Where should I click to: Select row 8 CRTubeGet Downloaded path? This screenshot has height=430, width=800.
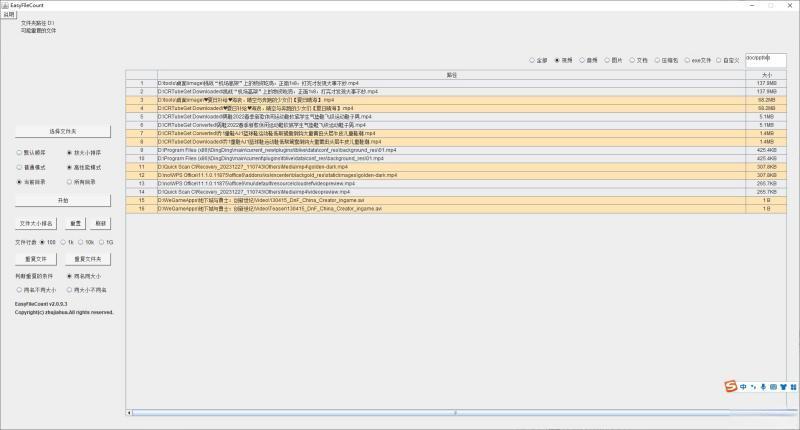click(452, 142)
